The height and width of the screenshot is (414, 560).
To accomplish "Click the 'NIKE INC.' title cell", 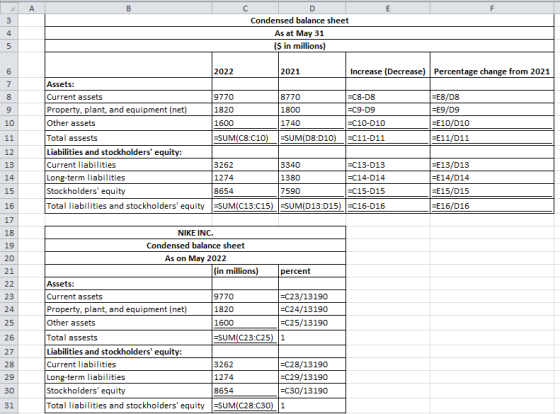I will pyautogui.click(x=195, y=233).
